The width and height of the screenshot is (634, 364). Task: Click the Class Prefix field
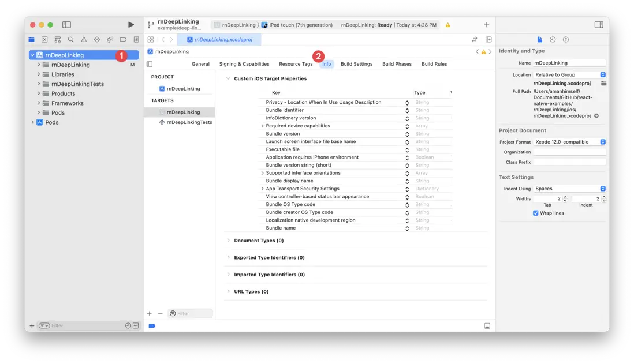(x=569, y=162)
